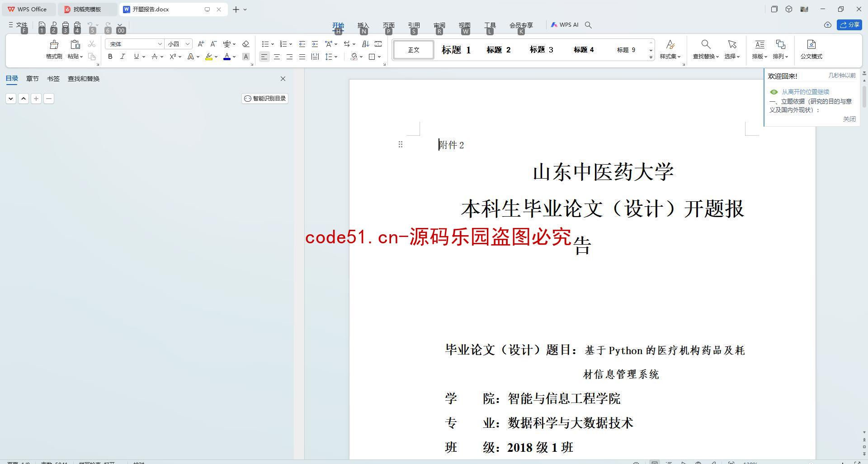Click the Cut scissors icon
This screenshot has width=868, height=464.
pos(92,44)
